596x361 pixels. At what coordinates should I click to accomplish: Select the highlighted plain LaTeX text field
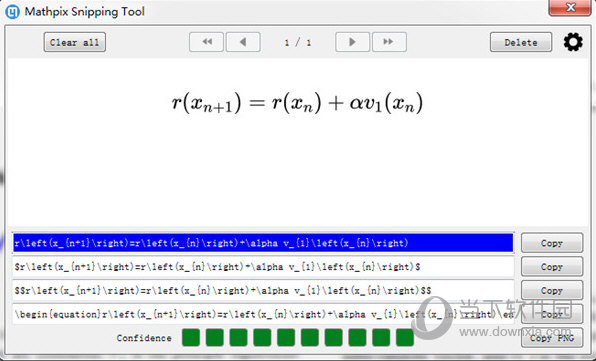(263, 243)
